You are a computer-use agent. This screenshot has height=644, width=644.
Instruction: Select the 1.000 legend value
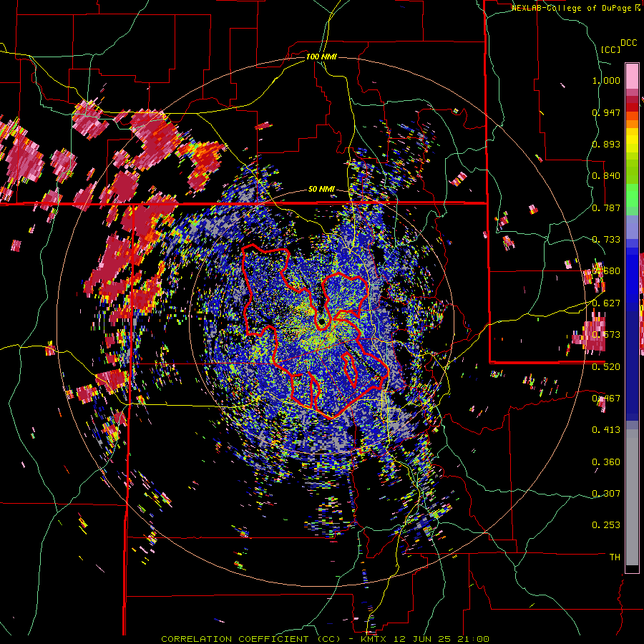(606, 80)
